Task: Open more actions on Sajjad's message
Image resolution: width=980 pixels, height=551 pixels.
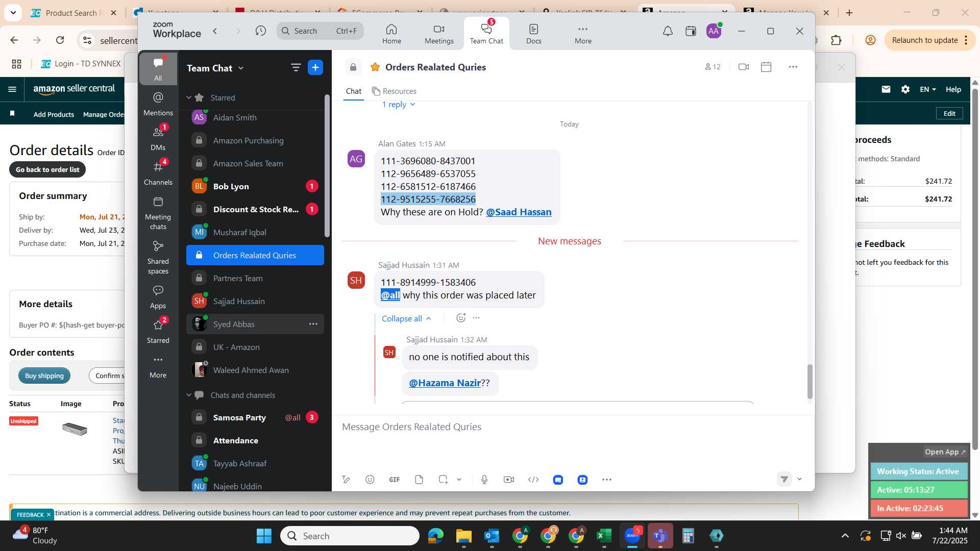Action: point(476,318)
